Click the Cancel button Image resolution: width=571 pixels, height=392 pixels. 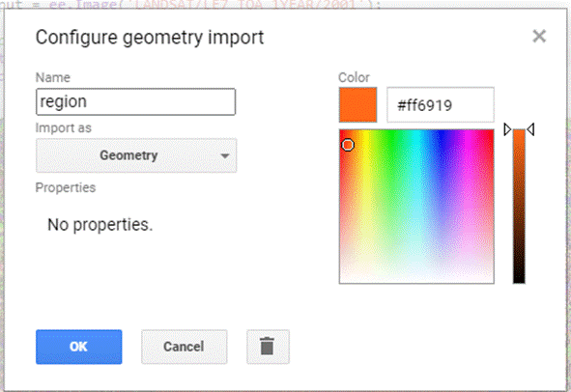[x=184, y=347]
